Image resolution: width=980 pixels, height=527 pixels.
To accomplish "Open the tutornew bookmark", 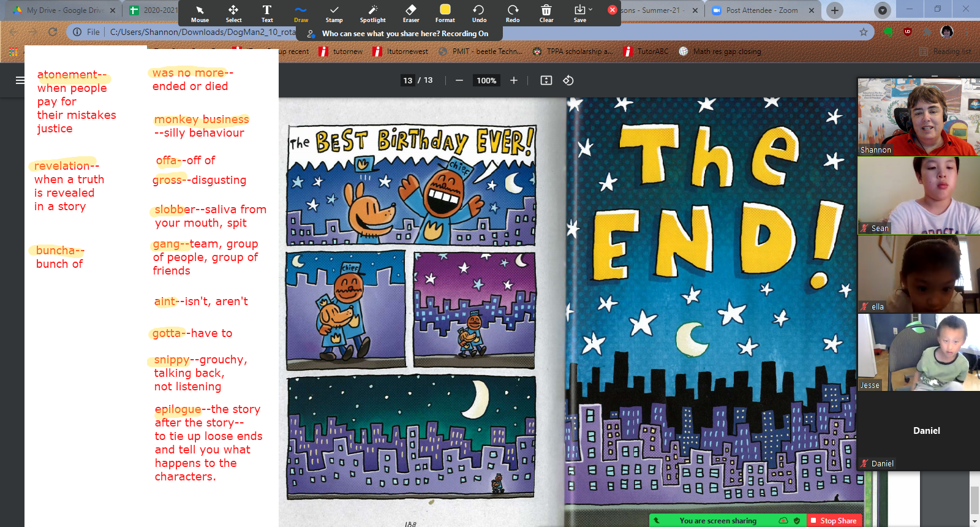I will pos(341,51).
